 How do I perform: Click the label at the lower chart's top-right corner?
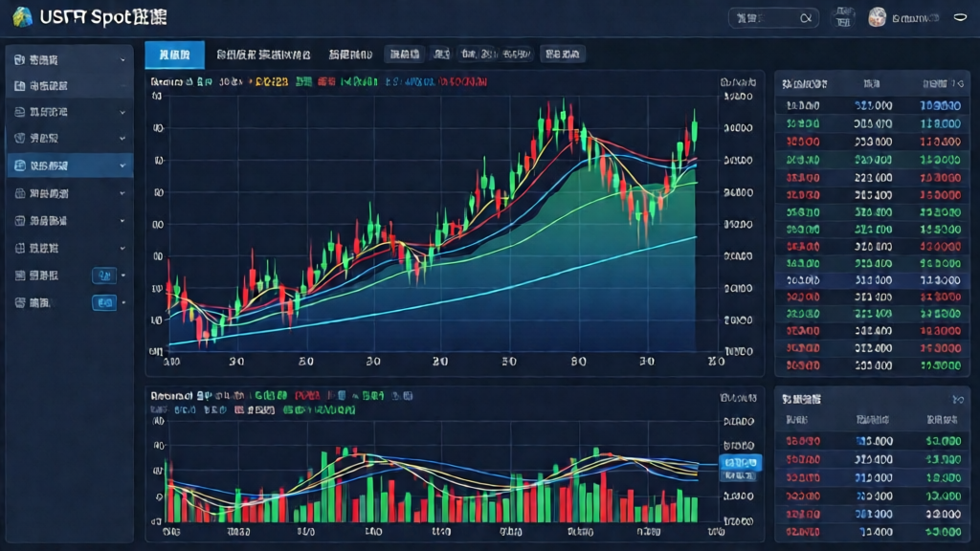pyautogui.click(x=738, y=398)
